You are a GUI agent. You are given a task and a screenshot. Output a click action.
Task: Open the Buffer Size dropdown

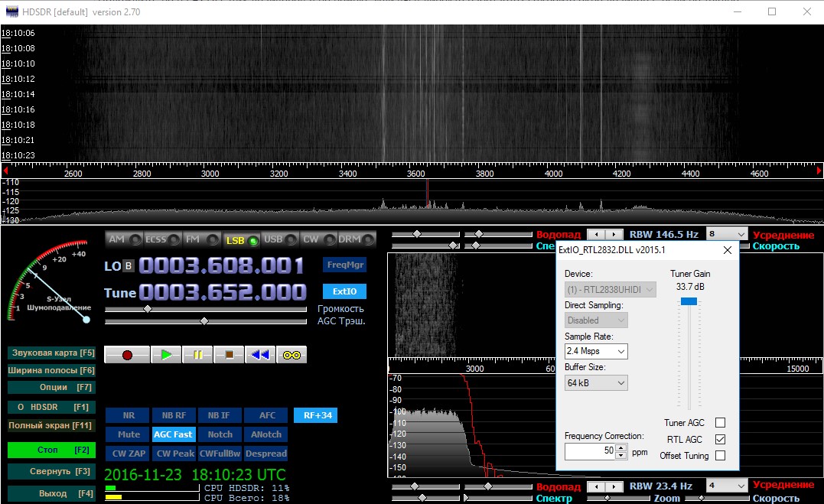pyautogui.click(x=596, y=383)
